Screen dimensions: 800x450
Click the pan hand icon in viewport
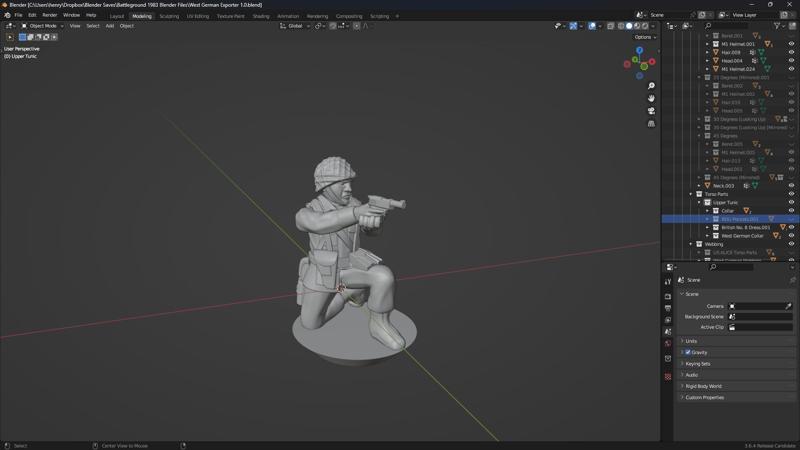coord(651,98)
